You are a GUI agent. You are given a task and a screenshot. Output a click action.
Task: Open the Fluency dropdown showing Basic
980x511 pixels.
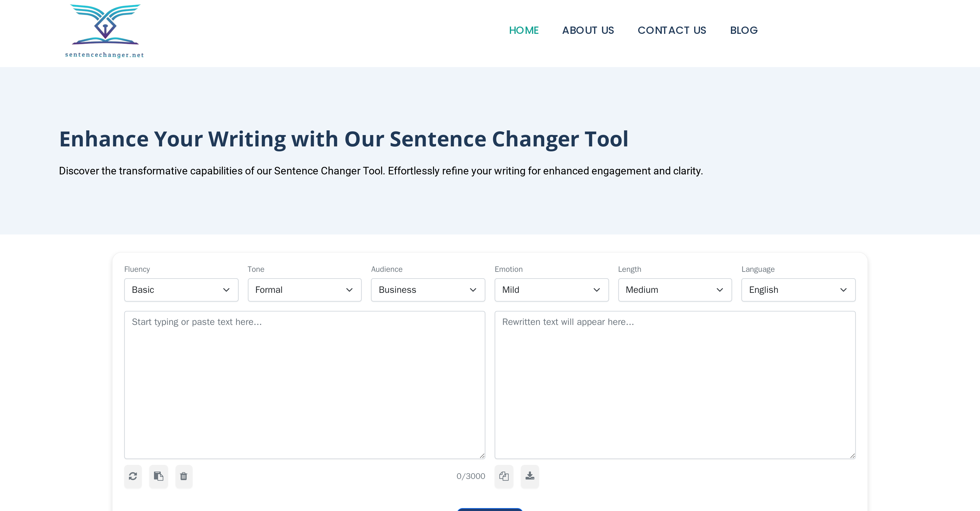(x=181, y=290)
